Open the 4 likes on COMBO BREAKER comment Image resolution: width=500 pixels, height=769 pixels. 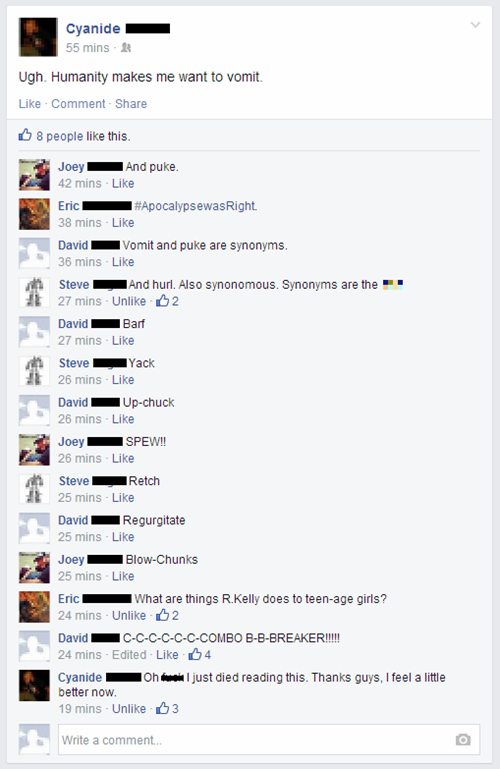tap(200, 654)
